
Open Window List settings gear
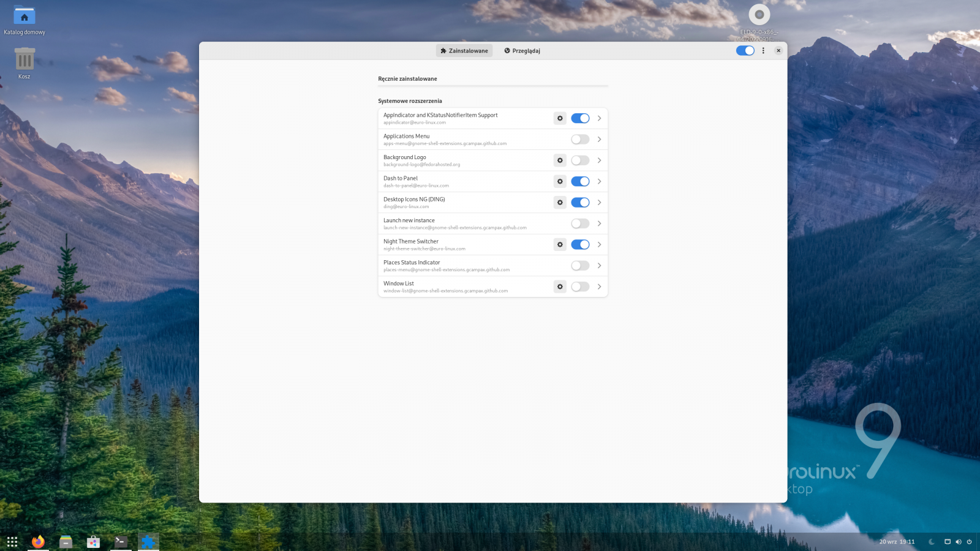560,287
